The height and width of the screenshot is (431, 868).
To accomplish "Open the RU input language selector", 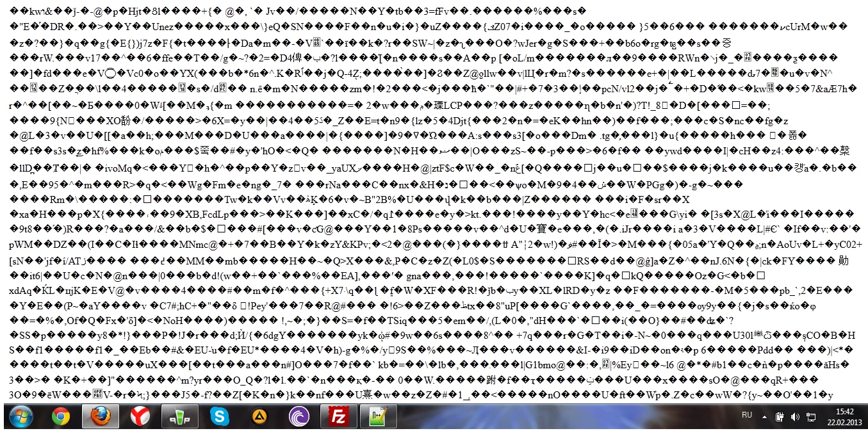I will tap(746, 415).
